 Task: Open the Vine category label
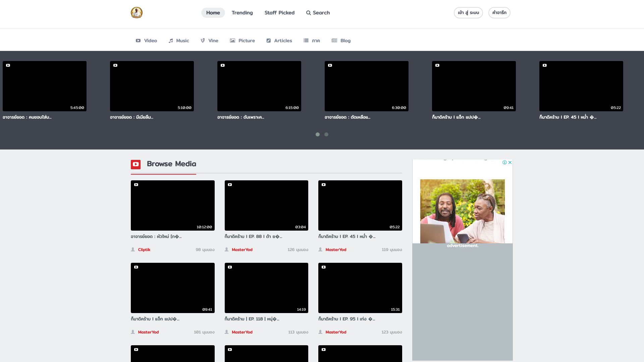[x=213, y=41]
